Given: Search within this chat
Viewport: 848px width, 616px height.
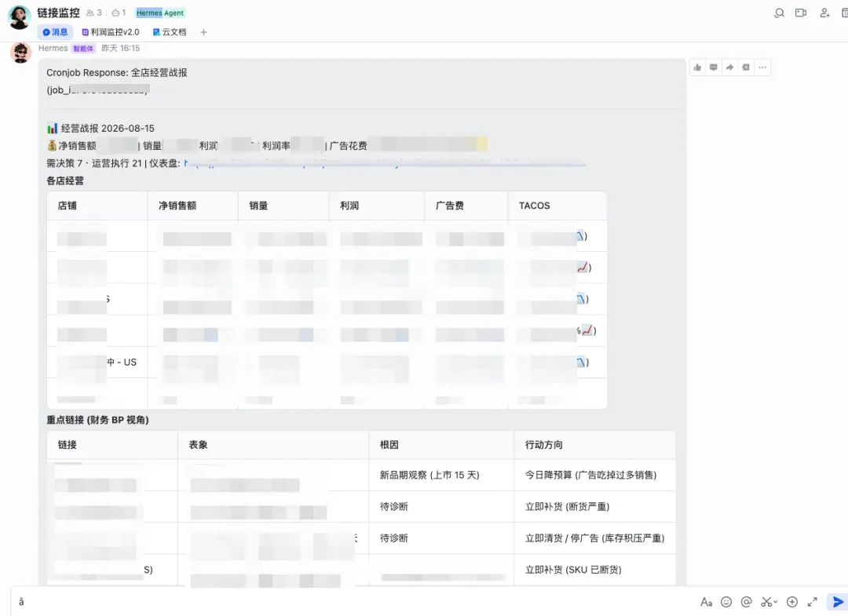Looking at the screenshot, I should click(780, 13).
